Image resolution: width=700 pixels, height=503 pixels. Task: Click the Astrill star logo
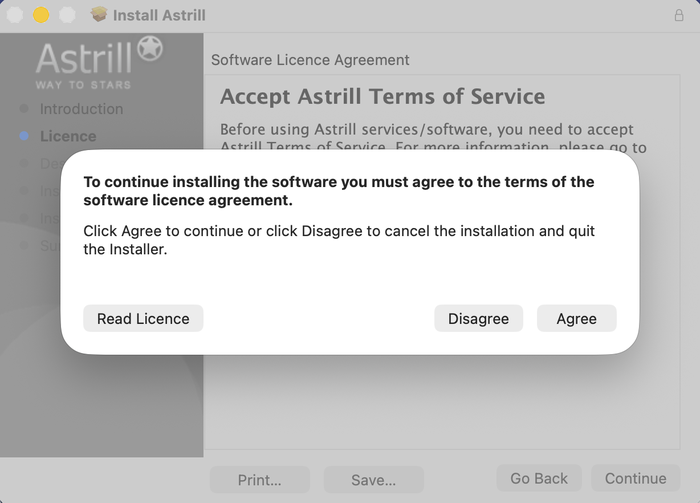pos(150,49)
